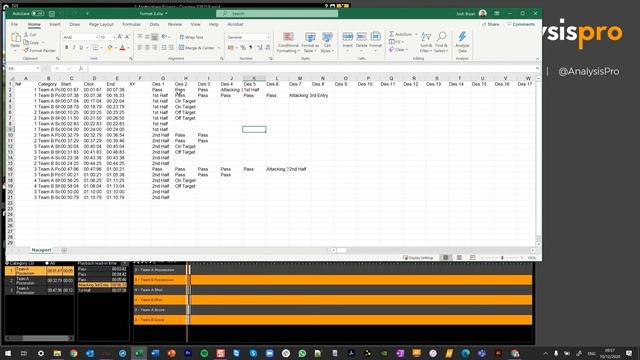Toggle the AutoSave switch
Screen dimensions: 640x360
[x=38, y=13]
